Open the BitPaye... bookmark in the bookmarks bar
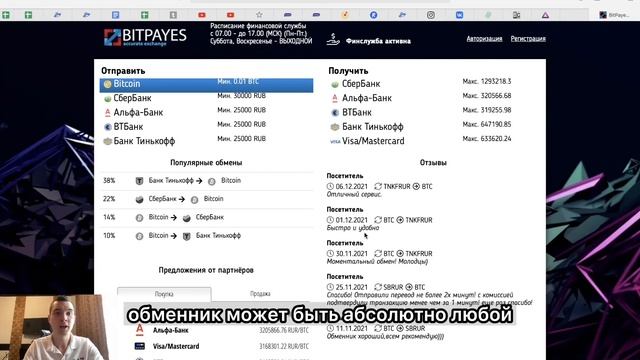This screenshot has height=360, width=640. pyautogui.click(x=614, y=15)
